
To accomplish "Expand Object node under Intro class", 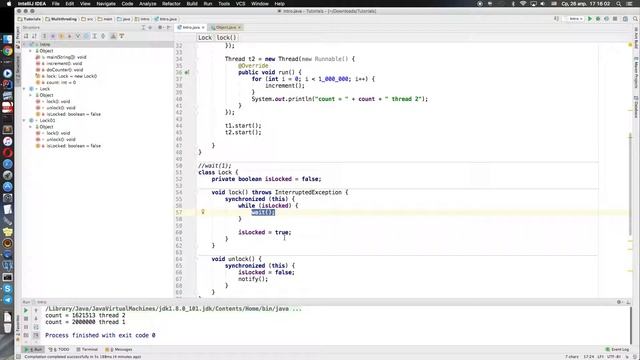I will click(31, 51).
